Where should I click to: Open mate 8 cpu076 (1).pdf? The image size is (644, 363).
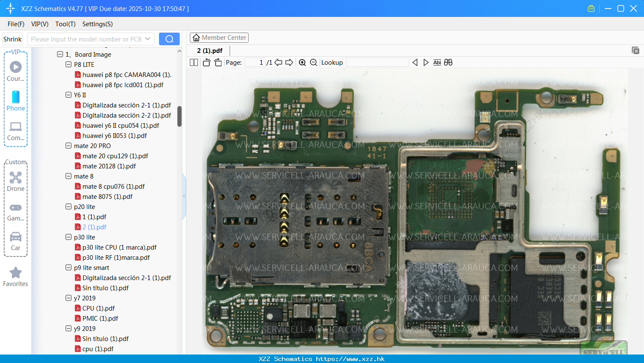click(x=113, y=186)
